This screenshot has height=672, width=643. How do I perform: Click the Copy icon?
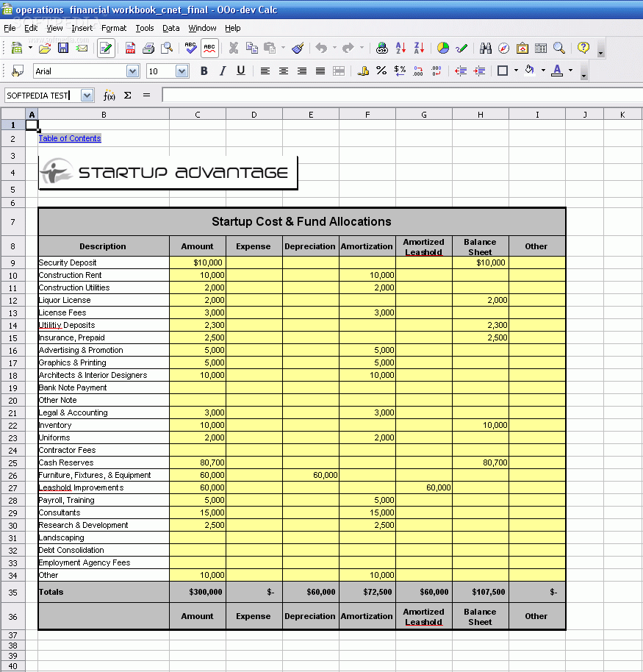[x=252, y=48]
